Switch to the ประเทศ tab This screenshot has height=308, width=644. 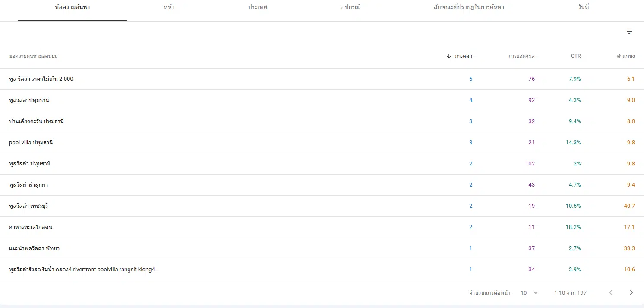[x=258, y=7]
